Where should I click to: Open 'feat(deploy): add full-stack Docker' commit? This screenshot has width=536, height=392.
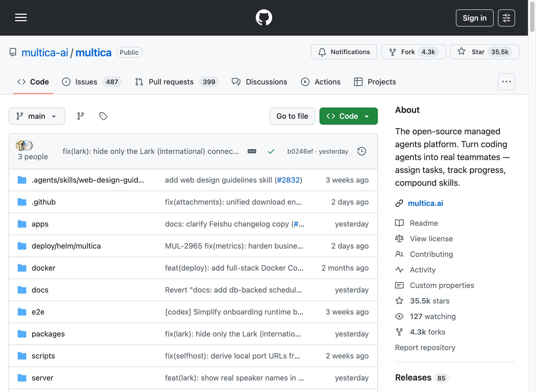pos(234,268)
